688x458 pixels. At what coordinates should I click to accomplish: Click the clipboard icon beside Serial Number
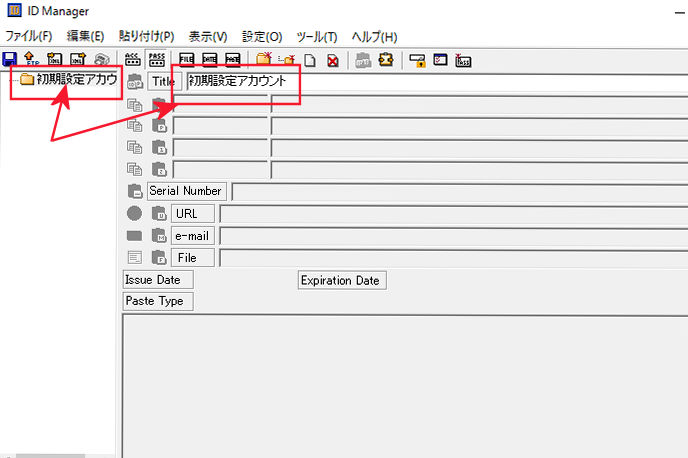[135, 191]
